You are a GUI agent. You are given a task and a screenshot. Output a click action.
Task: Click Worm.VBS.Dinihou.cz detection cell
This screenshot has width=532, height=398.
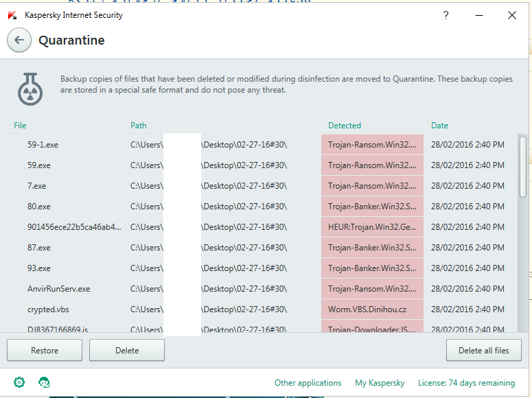click(372, 309)
